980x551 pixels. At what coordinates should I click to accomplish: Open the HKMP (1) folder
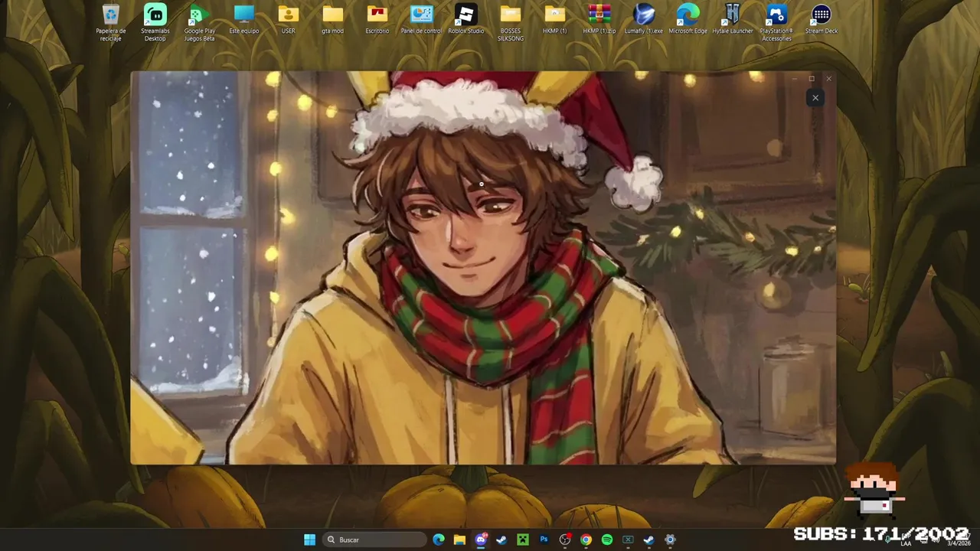(x=555, y=20)
